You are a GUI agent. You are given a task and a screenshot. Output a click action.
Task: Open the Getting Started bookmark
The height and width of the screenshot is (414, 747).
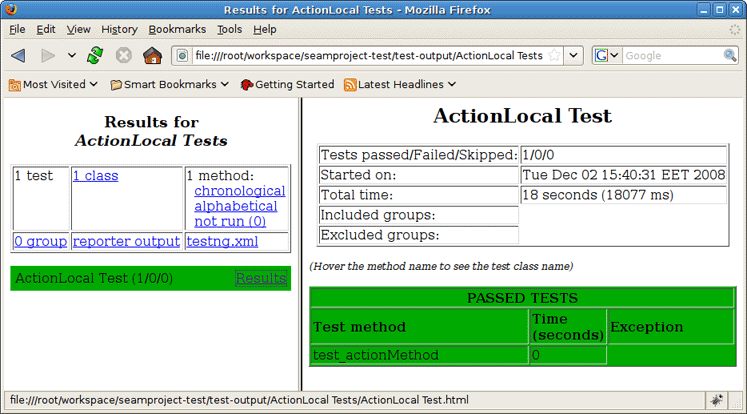(286, 85)
